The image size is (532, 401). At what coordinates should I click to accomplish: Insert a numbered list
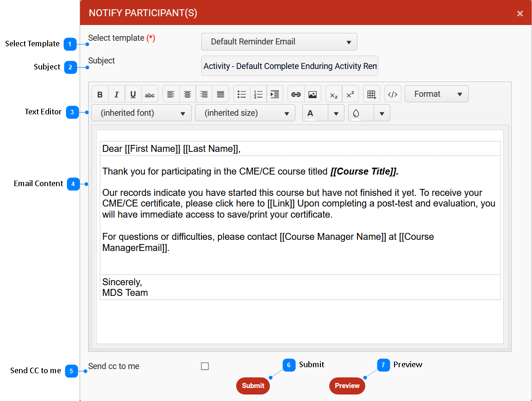pyautogui.click(x=258, y=94)
